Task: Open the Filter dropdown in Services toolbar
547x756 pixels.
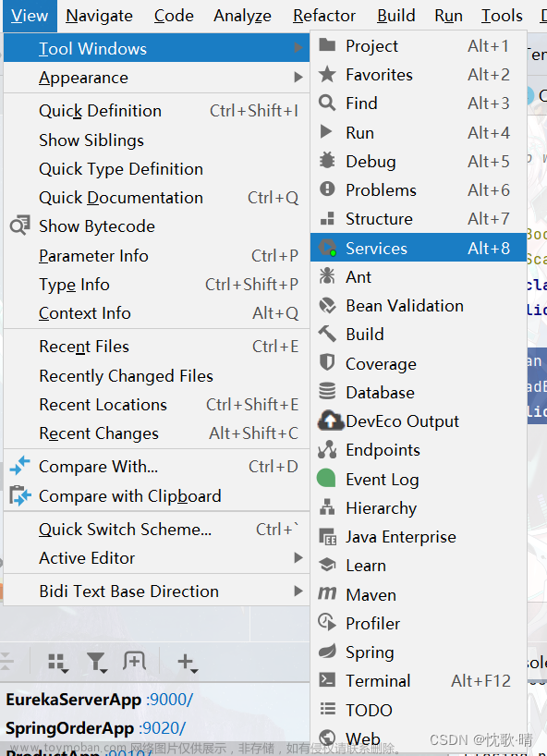Action: [x=97, y=663]
